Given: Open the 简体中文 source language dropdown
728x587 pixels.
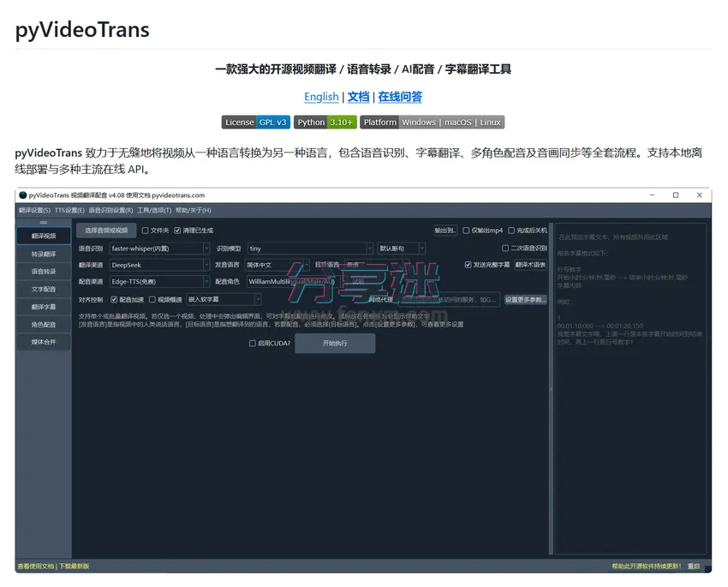Looking at the screenshot, I should pos(277,265).
